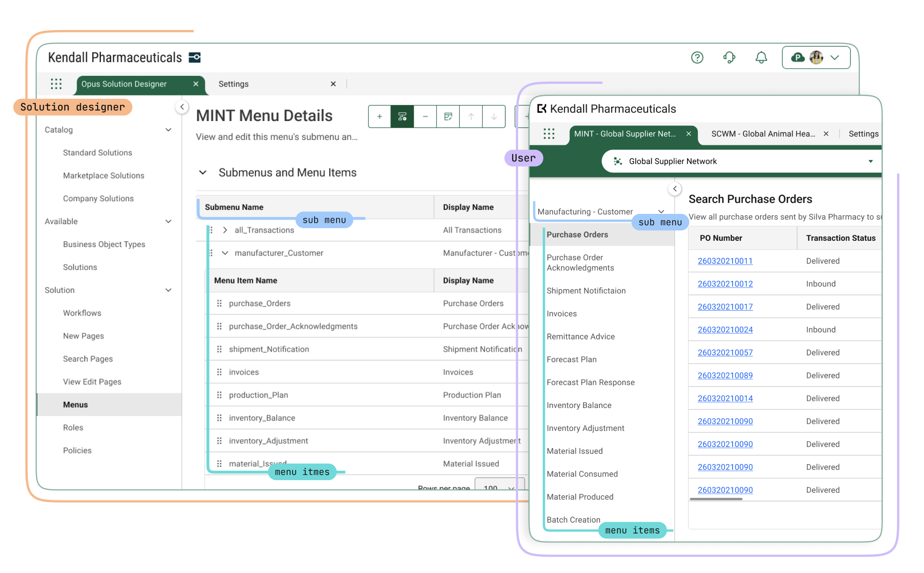Click the headset support icon
The height and width of the screenshot is (573, 924).
click(x=729, y=57)
